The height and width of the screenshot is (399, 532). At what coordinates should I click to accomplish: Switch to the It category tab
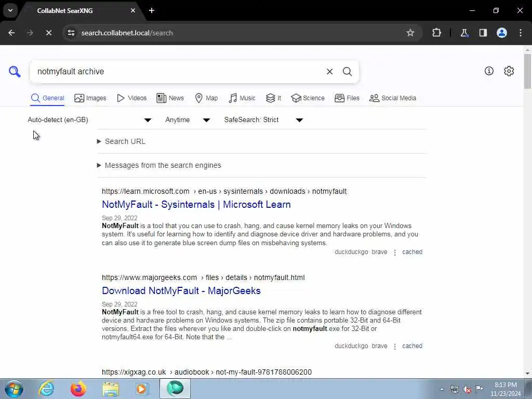pos(273,98)
